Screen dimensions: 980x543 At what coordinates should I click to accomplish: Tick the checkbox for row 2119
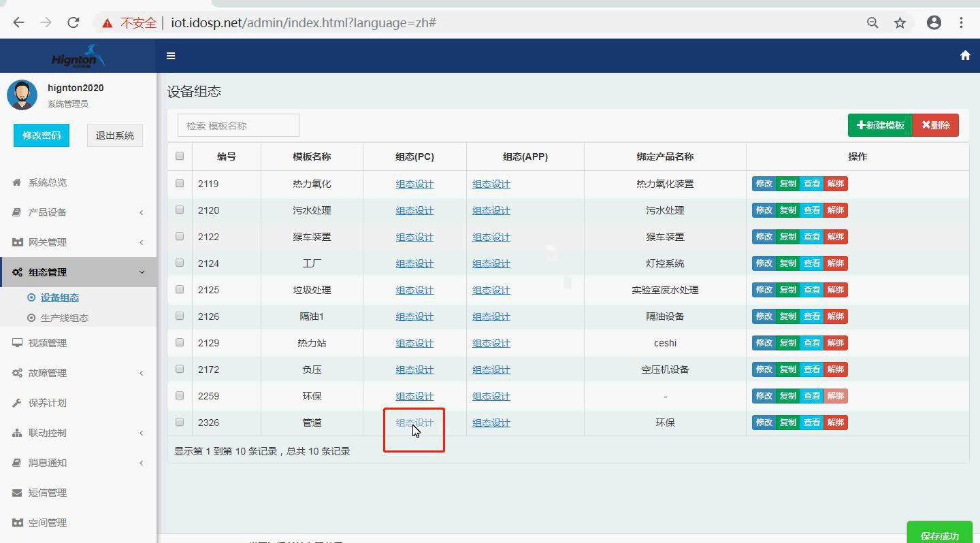coord(180,183)
